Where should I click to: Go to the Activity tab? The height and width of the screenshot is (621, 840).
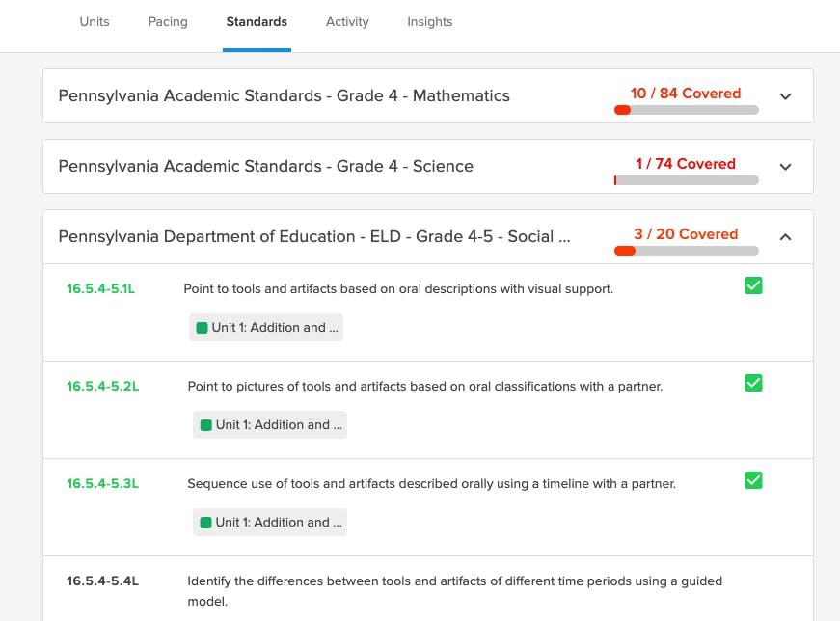click(347, 22)
